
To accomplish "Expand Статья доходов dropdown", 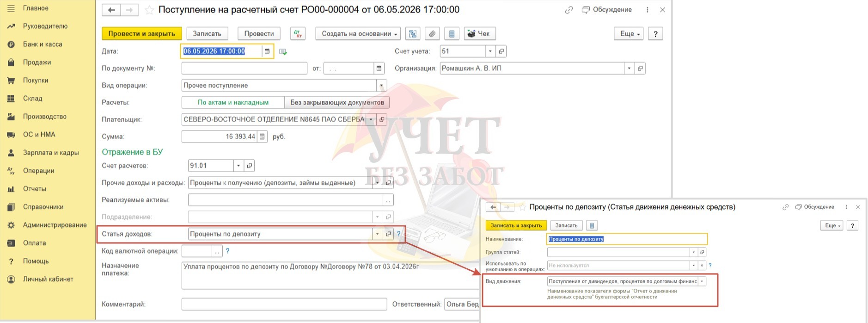I will pyautogui.click(x=377, y=234).
